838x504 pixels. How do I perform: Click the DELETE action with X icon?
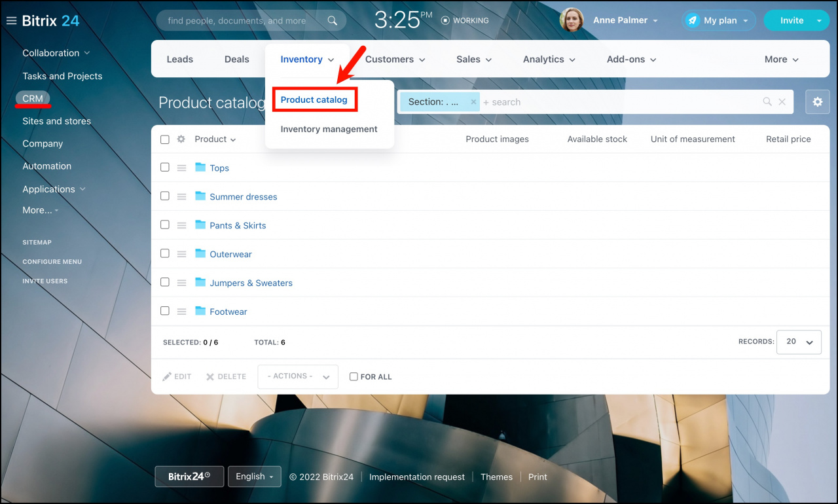coord(226,377)
